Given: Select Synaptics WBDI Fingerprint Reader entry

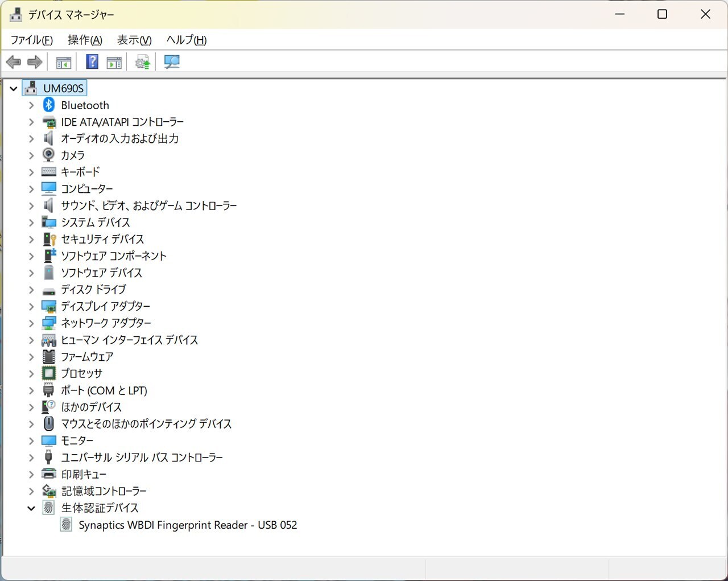Looking at the screenshot, I should pyautogui.click(x=188, y=525).
